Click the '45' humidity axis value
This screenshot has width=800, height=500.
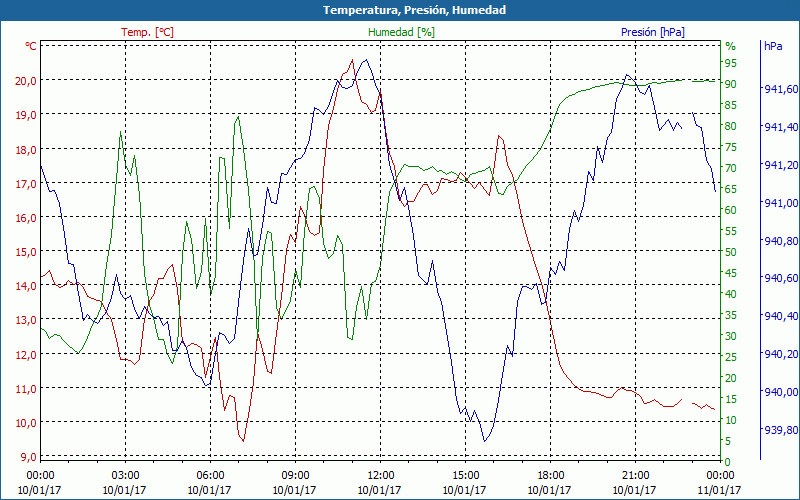tap(731, 273)
